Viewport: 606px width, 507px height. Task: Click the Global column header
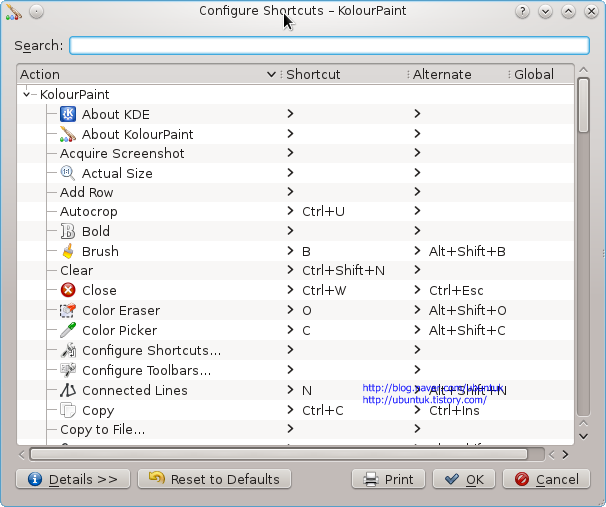[541, 74]
